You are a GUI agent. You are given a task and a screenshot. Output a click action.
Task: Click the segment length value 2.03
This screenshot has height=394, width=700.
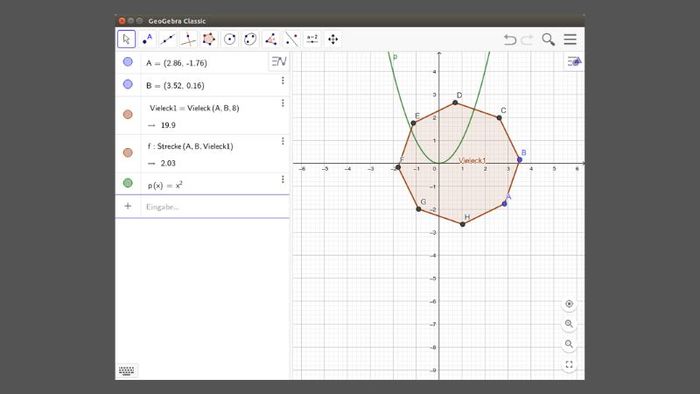pyautogui.click(x=168, y=163)
